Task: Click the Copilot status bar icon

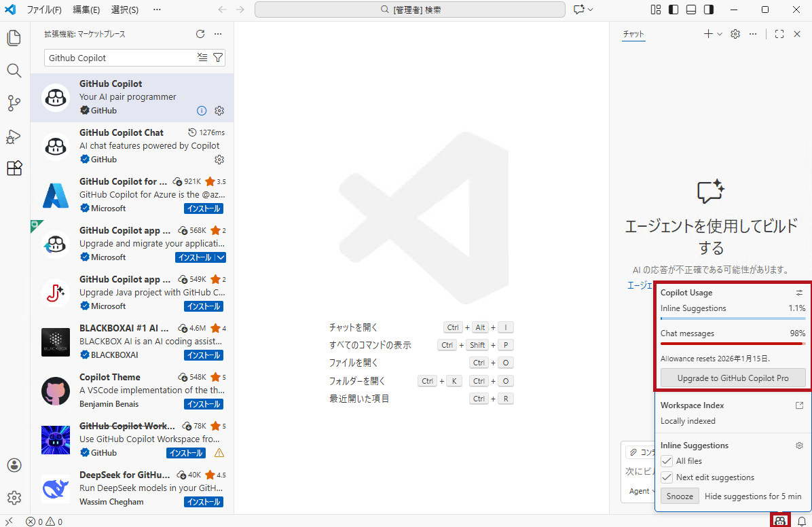Action: (x=780, y=521)
